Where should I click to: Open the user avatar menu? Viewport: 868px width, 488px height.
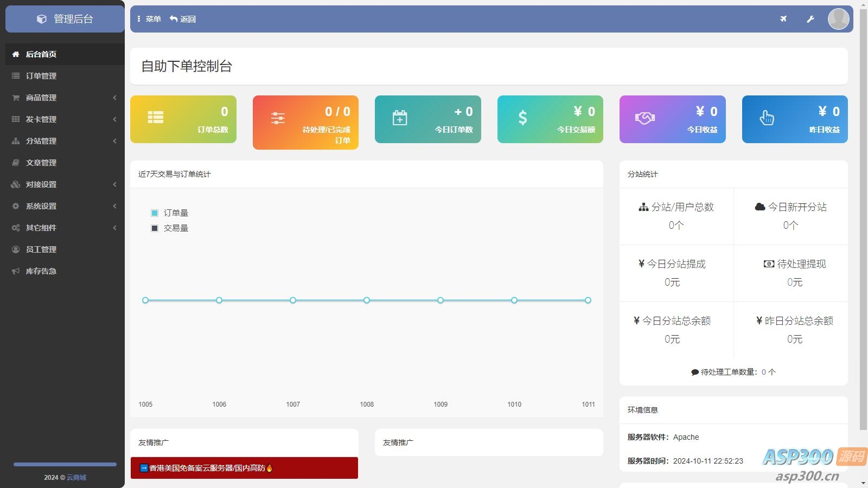pyautogui.click(x=838, y=19)
